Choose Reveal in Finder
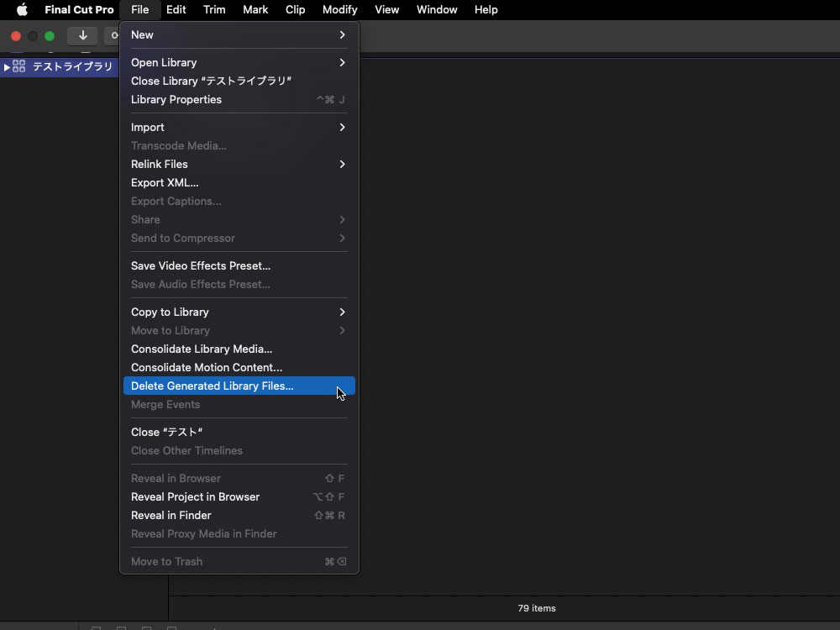The height and width of the screenshot is (630, 840). pos(239,516)
